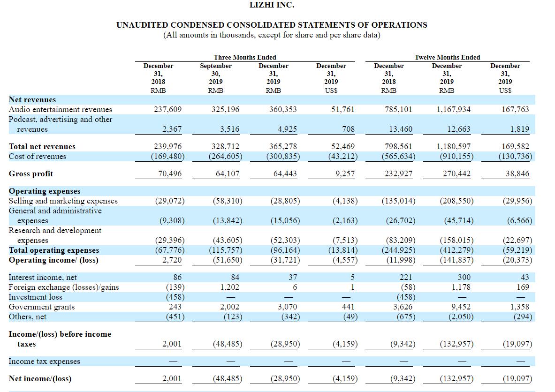Select foreign exchange value 1,202
The height and width of the screenshot is (392, 555).
[x=230, y=287]
